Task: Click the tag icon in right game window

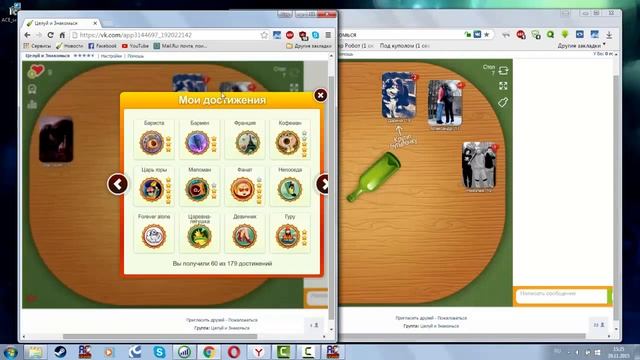Action: tap(503, 102)
